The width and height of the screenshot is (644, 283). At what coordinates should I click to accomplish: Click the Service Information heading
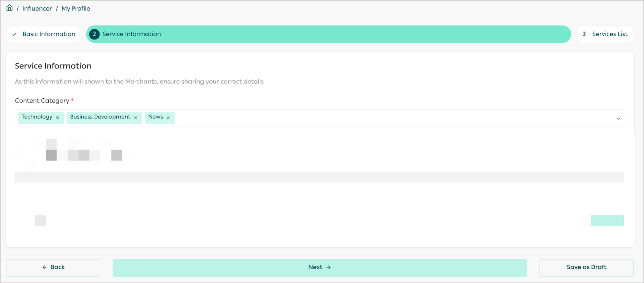53,66
